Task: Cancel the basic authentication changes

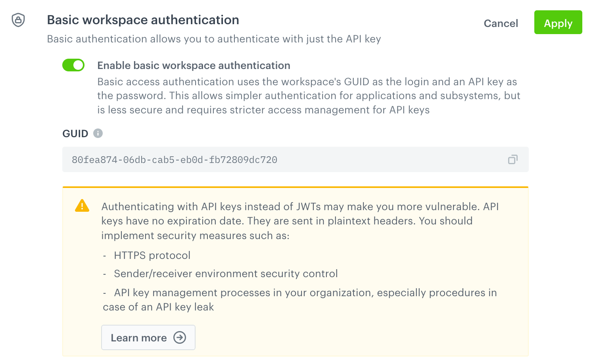Action: click(x=501, y=23)
